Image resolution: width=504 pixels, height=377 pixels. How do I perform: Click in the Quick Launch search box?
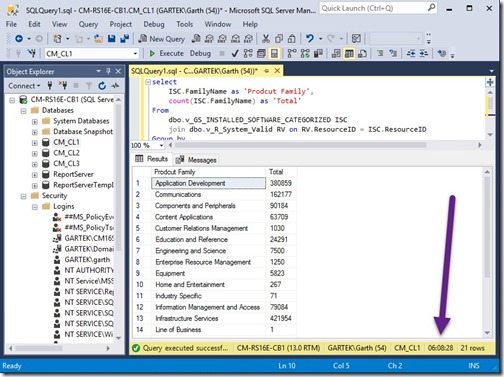coord(378,8)
